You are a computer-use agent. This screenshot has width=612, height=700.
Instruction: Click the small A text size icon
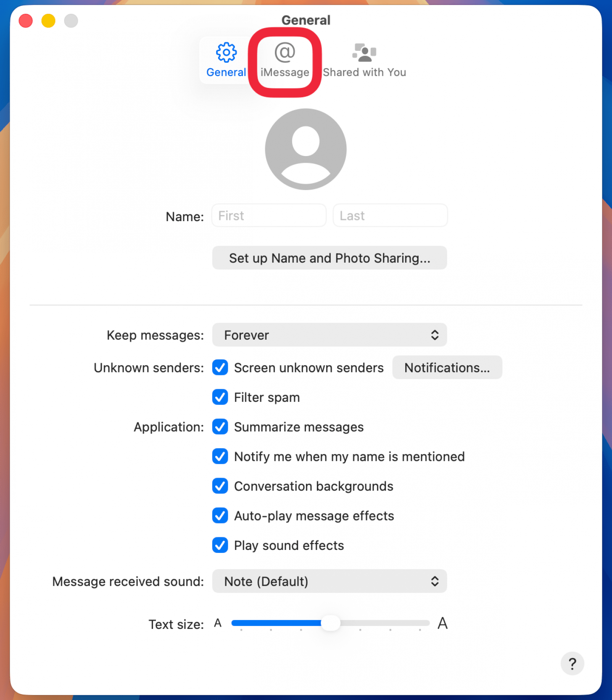pyautogui.click(x=218, y=623)
